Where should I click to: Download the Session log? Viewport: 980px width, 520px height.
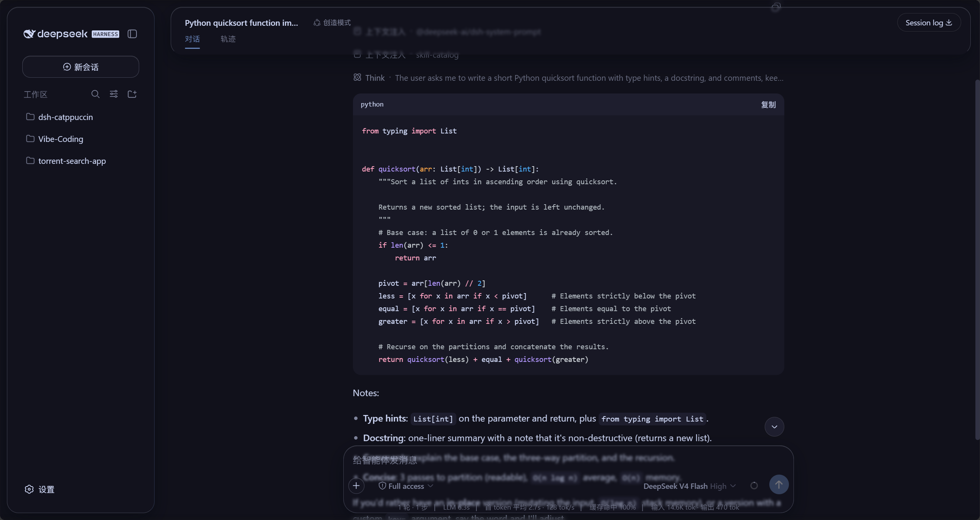pyautogui.click(x=929, y=23)
